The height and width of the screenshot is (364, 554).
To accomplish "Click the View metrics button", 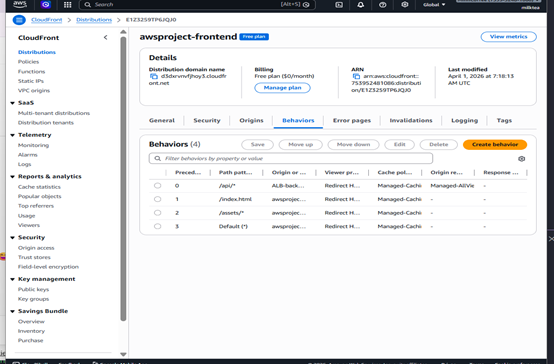I will tap(508, 37).
